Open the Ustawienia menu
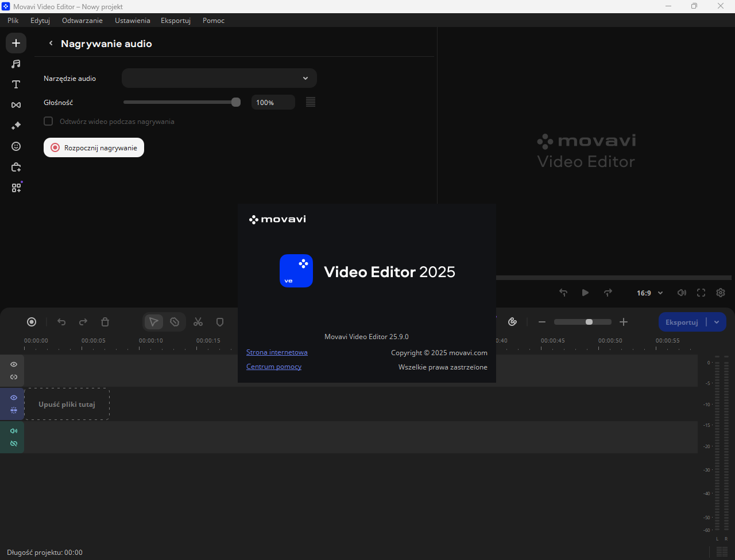The height and width of the screenshot is (560, 735). pos(133,20)
